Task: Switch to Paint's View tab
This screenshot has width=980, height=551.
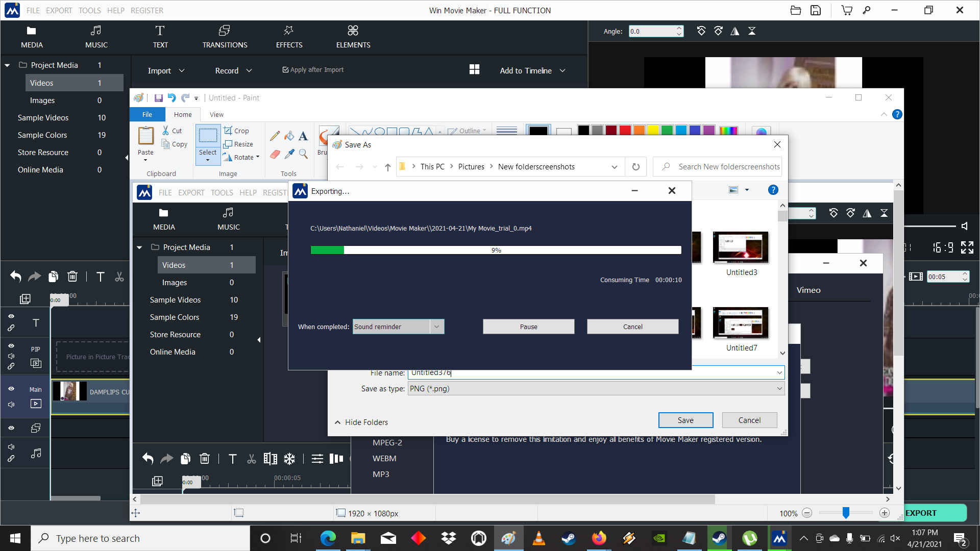Action: click(x=216, y=114)
